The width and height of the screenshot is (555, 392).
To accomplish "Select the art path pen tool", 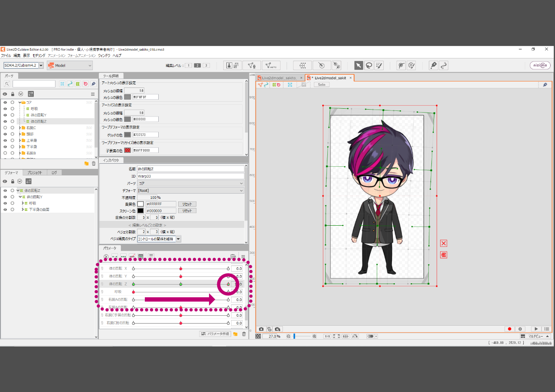I will [433, 65].
